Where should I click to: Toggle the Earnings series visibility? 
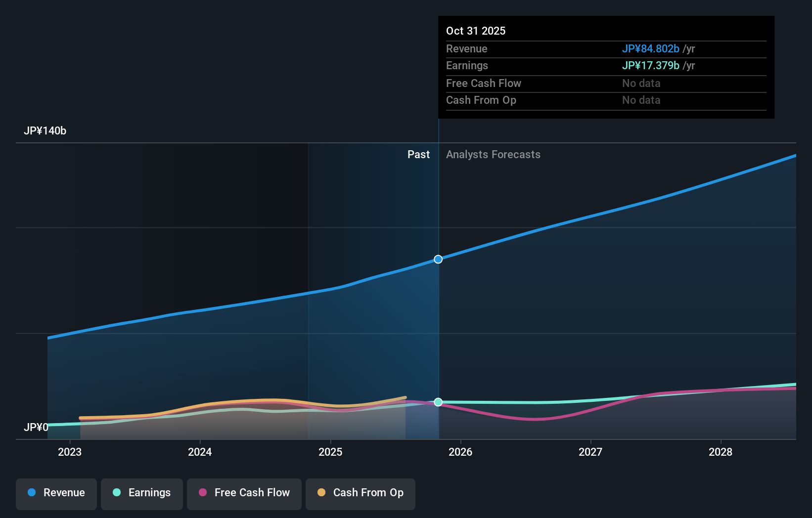pos(142,493)
